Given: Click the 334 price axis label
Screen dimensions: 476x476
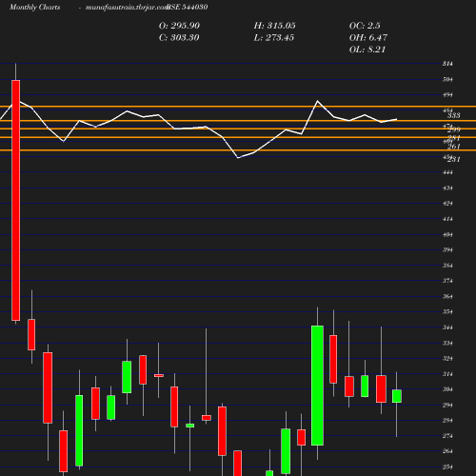Looking at the screenshot, I should [447, 343].
